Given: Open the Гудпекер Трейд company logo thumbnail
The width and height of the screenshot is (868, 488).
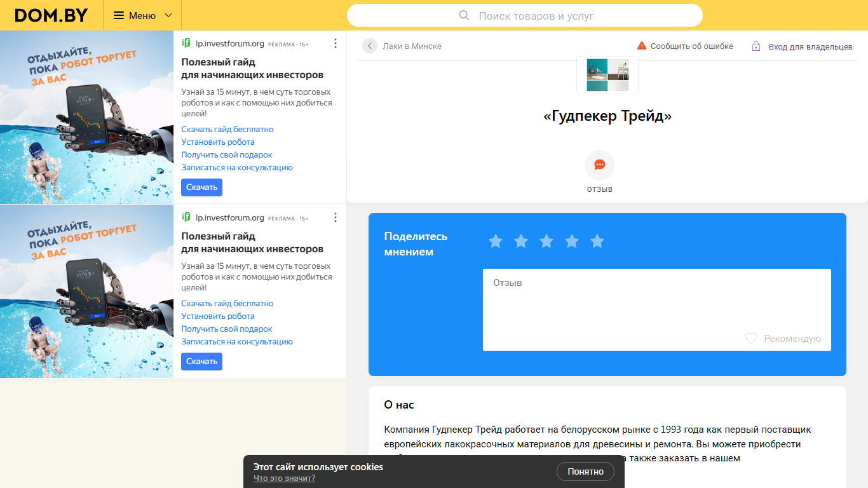Looking at the screenshot, I should (x=607, y=74).
